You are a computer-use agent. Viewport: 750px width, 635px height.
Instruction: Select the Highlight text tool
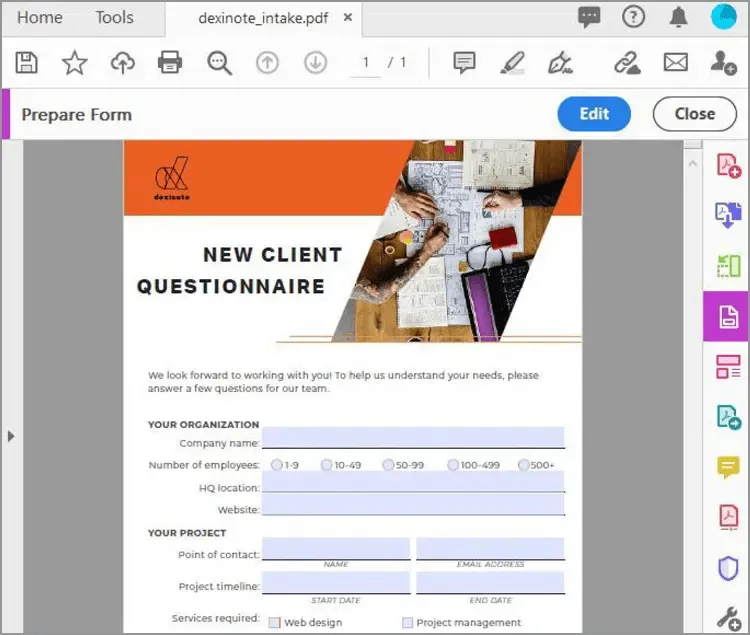pos(512,63)
